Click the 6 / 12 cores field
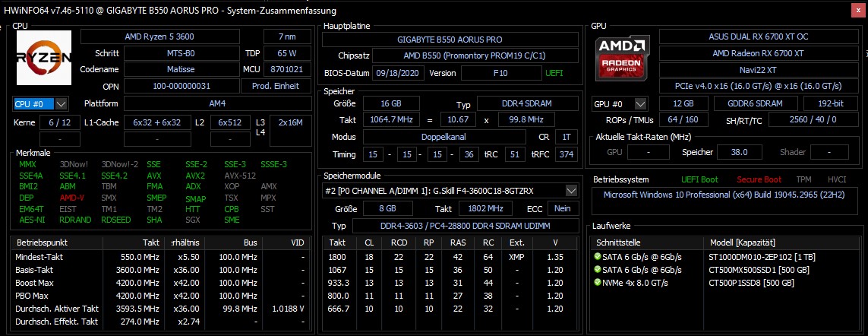Image resolution: width=868 pixels, height=336 pixels. (60, 122)
